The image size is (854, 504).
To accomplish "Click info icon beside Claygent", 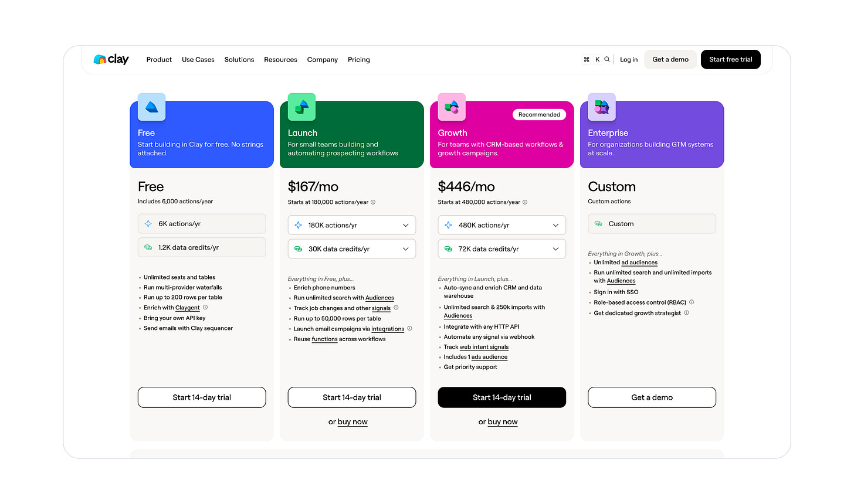I will [205, 307].
